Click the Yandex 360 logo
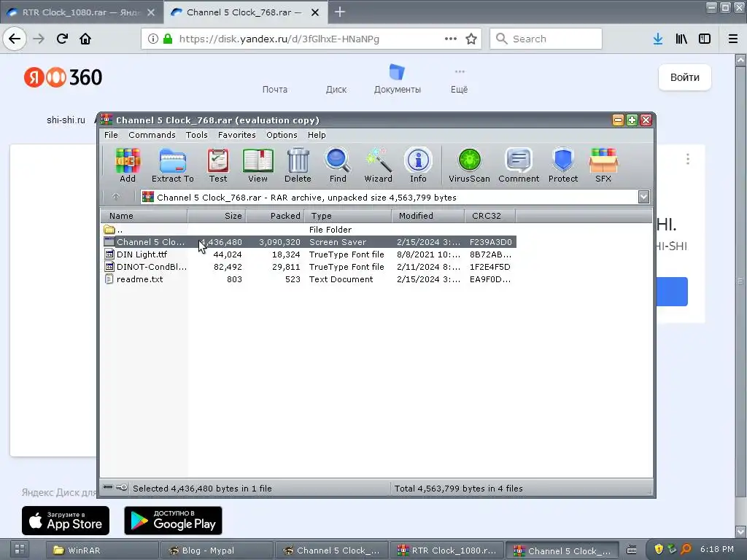The width and height of the screenshot is (747, 560). (63, 77)
